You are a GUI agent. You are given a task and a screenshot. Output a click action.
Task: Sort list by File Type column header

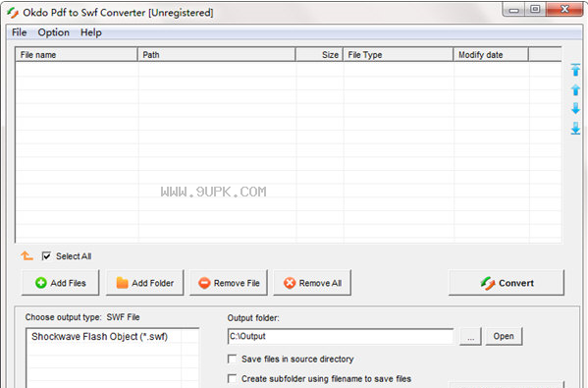(x=399, y=55)
